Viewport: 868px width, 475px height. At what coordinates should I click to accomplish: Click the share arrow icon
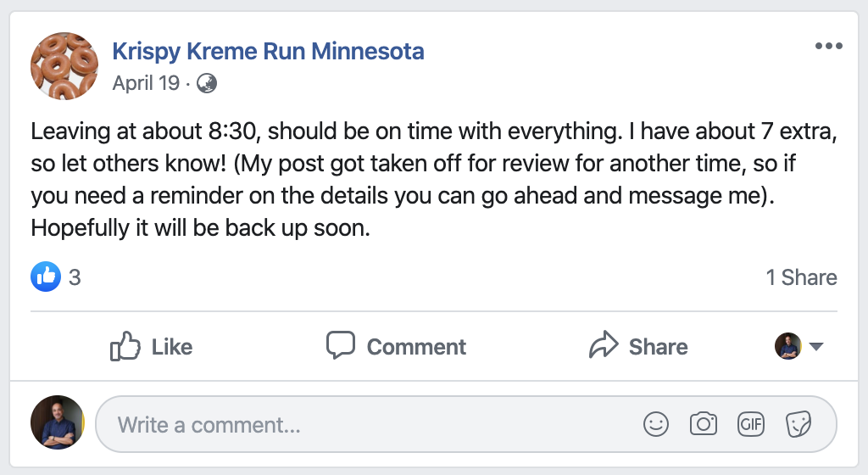(x=603, y=346)
